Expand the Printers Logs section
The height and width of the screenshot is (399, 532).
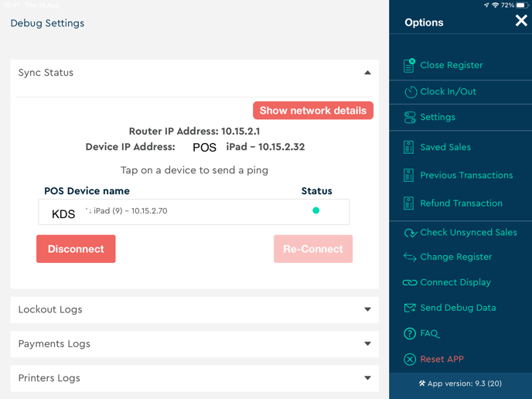[367, 378]
